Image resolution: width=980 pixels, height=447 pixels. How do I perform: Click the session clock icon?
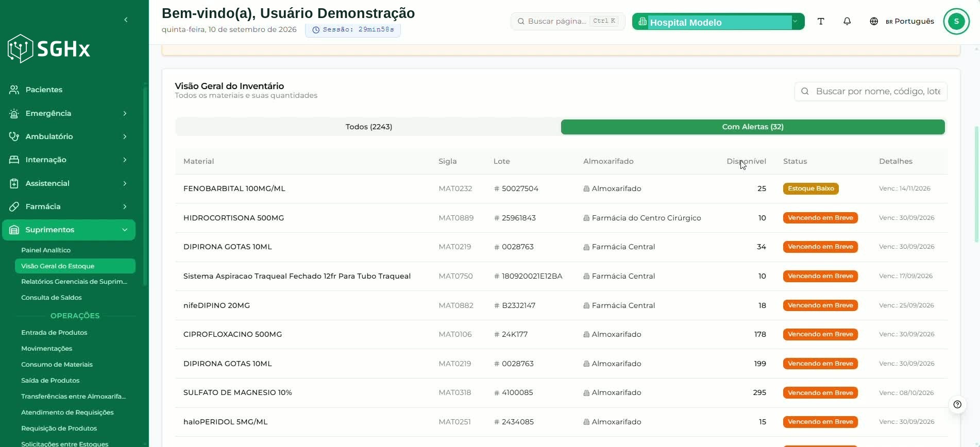pyautogui.click(x=316, y=30)
